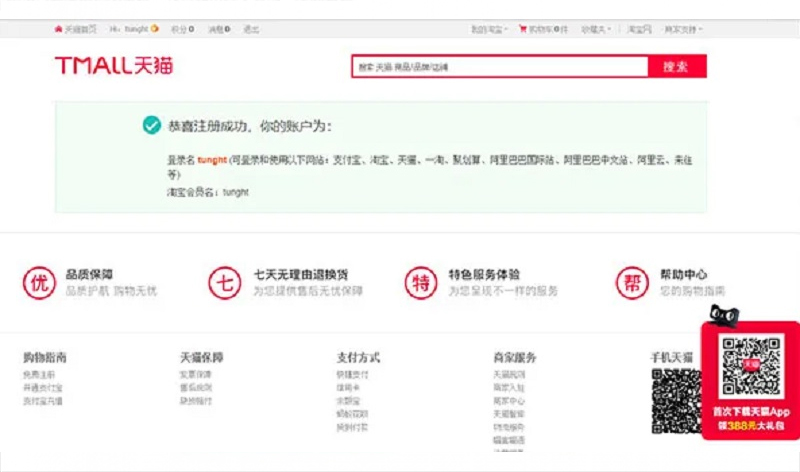This screenshot has height=472, width=800.
Task: Click the Tmall search input field
Action: click(x=500, y=66)
